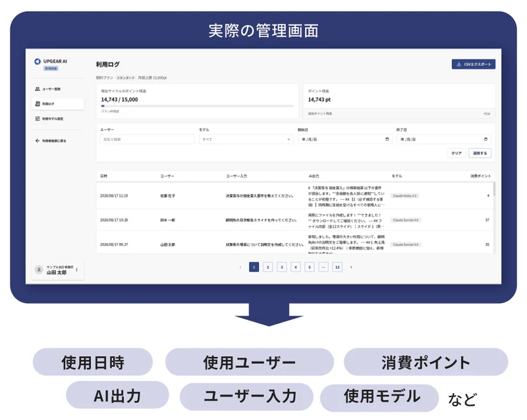Click the 消費ポイント column header

click(x=481, y=176)
